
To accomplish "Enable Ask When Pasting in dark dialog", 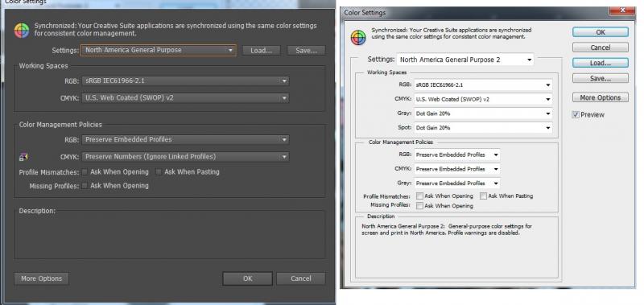I will [159, 172].
